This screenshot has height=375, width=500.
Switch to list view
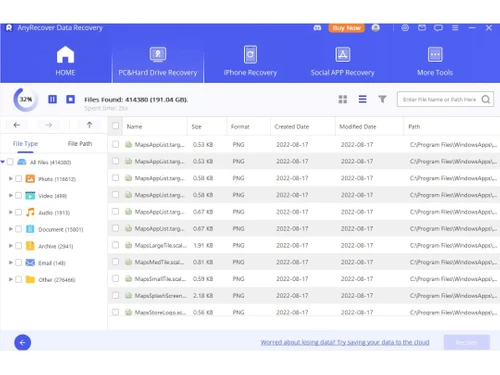click(x=363, y=99)
